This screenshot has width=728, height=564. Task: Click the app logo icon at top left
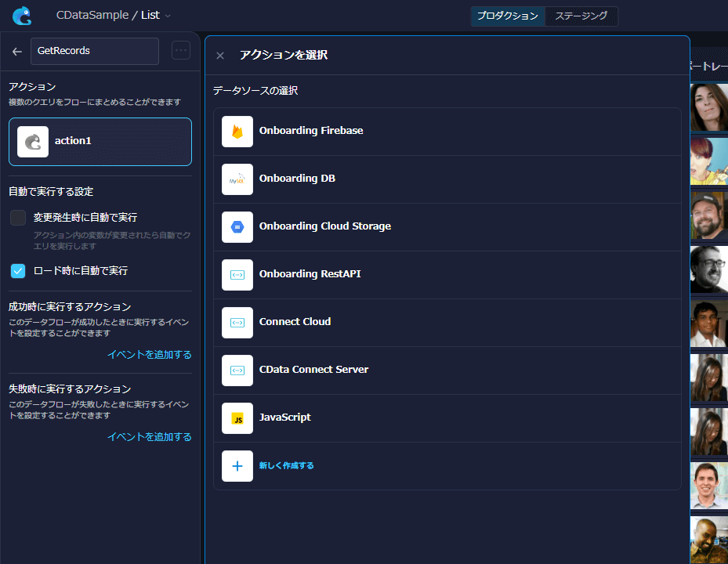pyautogui.click(x=21, y=16)
